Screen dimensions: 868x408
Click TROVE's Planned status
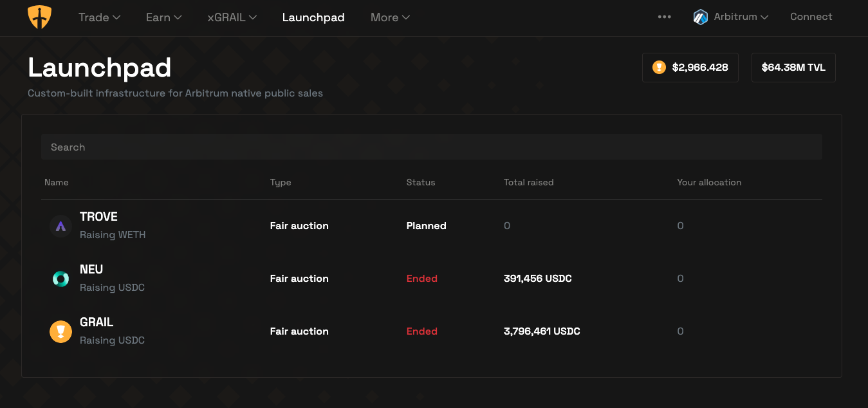point(426,226)
